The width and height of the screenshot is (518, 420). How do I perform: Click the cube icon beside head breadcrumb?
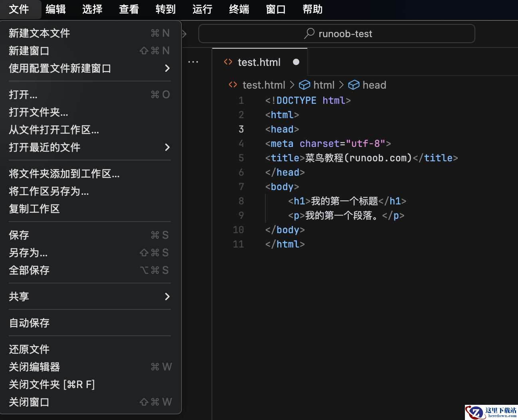(354, 85)
